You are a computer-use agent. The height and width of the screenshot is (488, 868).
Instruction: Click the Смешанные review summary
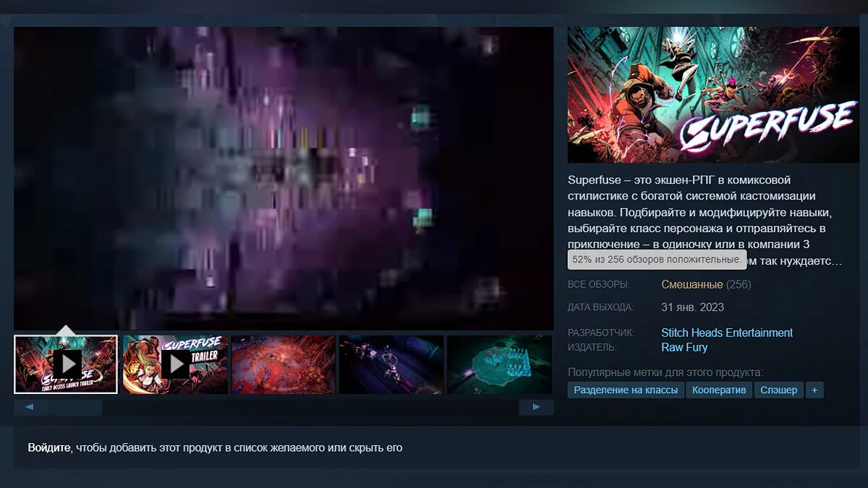(x=692, y=284)
